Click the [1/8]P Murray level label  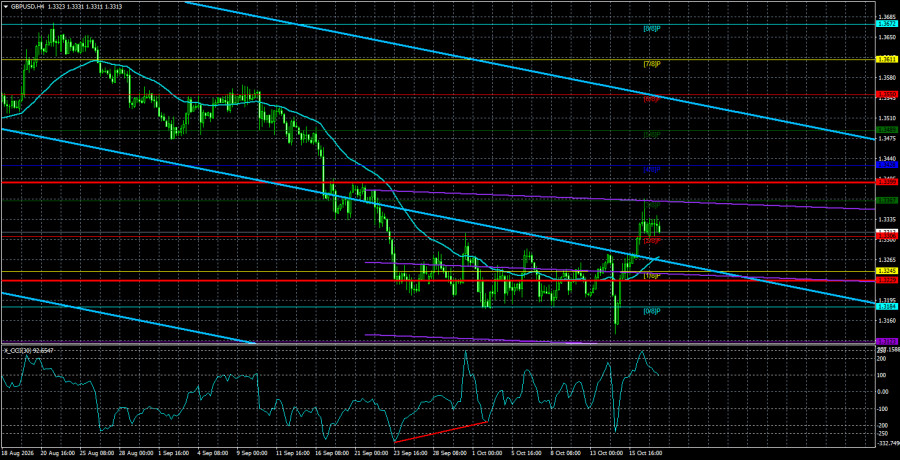(653, 276)
